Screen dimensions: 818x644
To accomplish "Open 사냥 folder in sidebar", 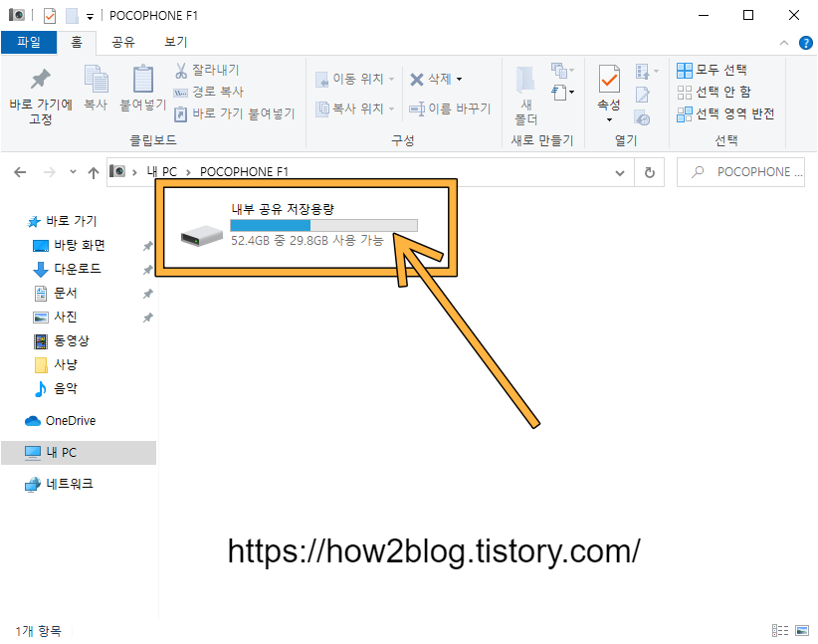I will [56, 364].
